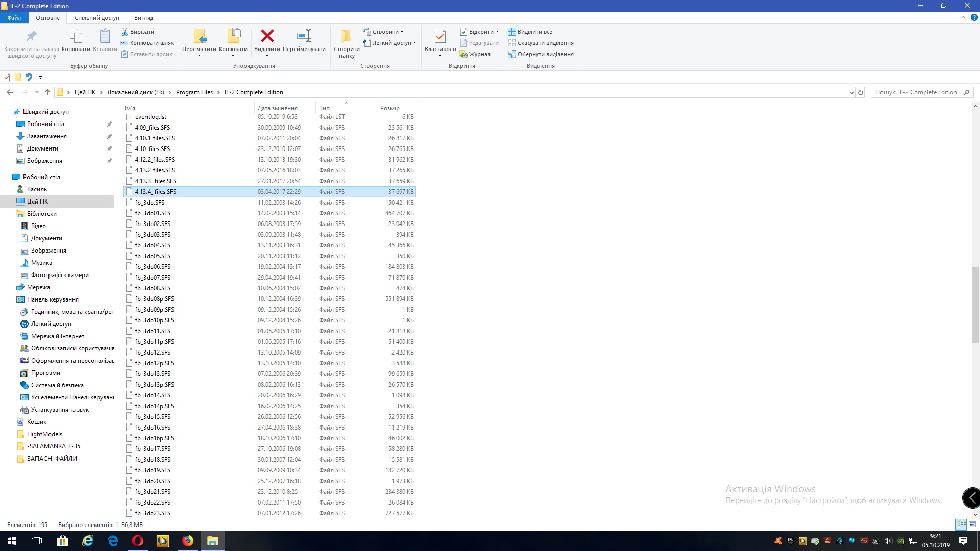Open the address bar history dropdown
The width and height of the screenshot is (980, 551).
coord(851,92)
